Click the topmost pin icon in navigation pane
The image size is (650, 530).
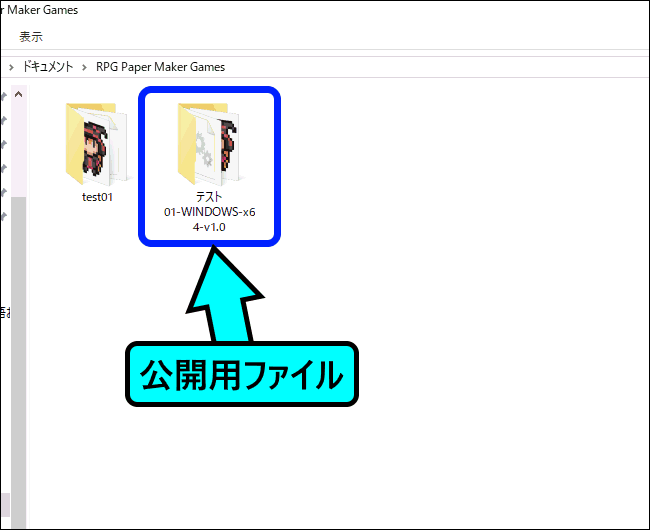pos(4,97)
